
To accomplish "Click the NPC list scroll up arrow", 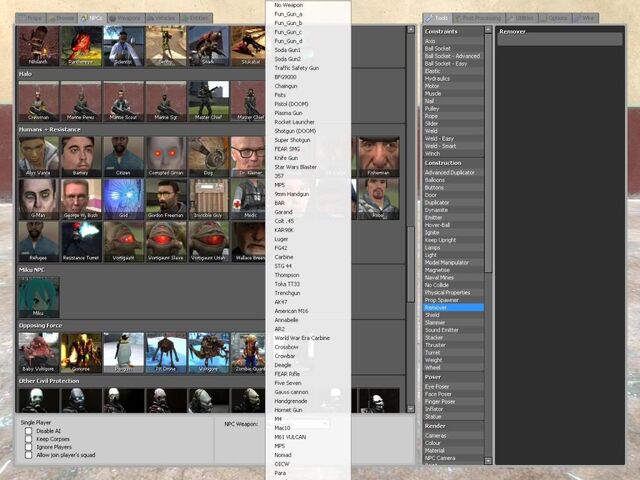I will (x=411, y=29).
